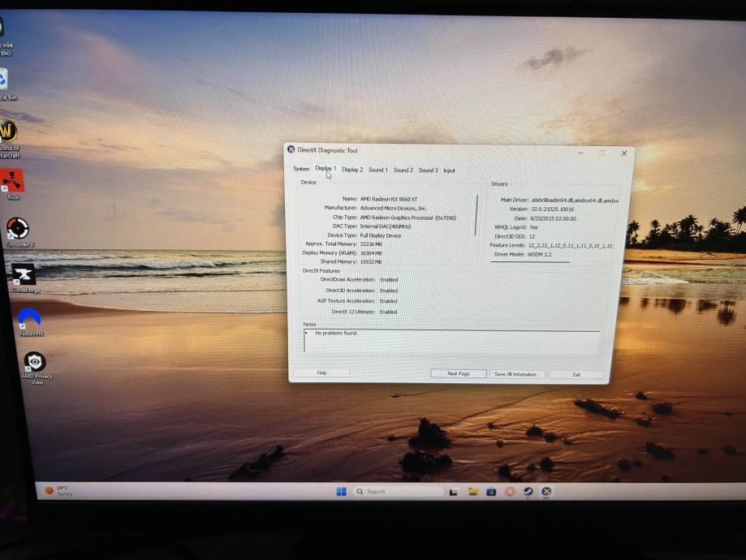Click DAC Type value Internal DAC(400MHz)
The height and width of the screenshot is (560, 746).
(x=385, y=226)
